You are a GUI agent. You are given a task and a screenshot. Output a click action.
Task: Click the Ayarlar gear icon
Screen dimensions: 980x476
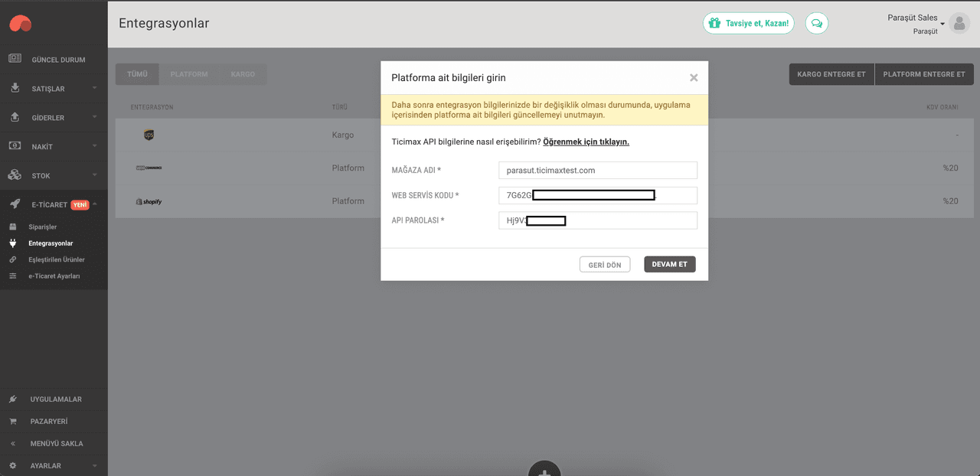pos(12,465)
